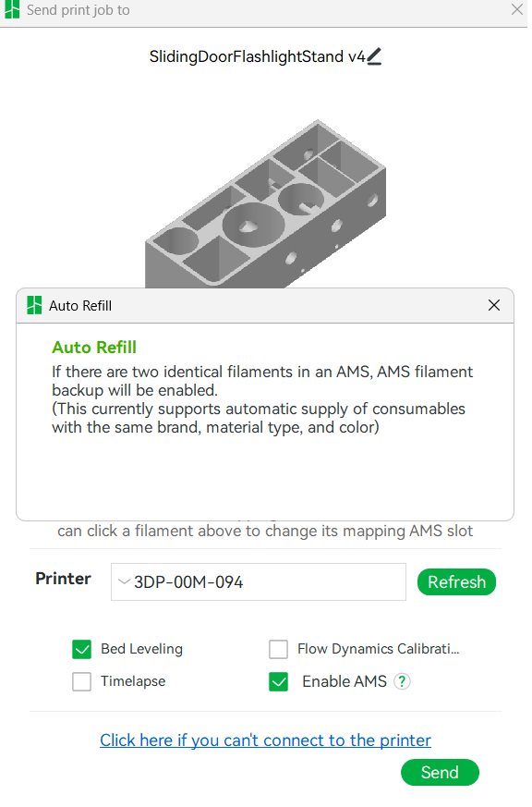
Task: Click the Bambu logo in main title bar
Action: click(x=12, y=10)
